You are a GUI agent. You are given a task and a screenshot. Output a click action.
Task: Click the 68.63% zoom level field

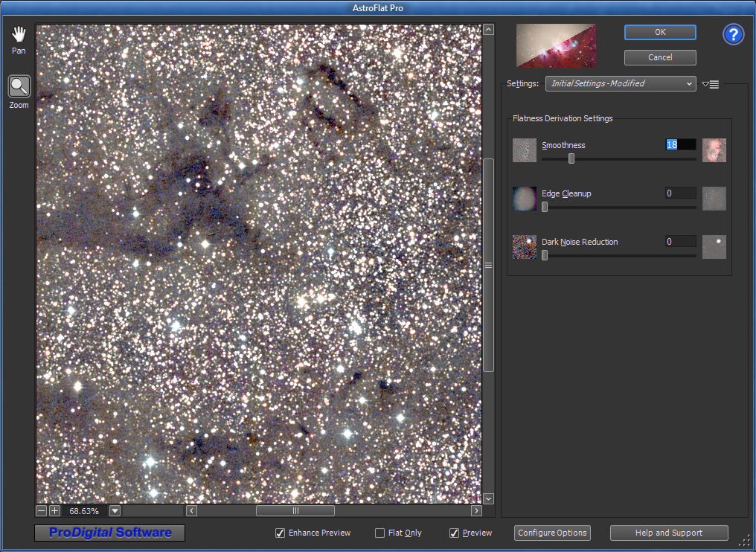coord(84,510)
